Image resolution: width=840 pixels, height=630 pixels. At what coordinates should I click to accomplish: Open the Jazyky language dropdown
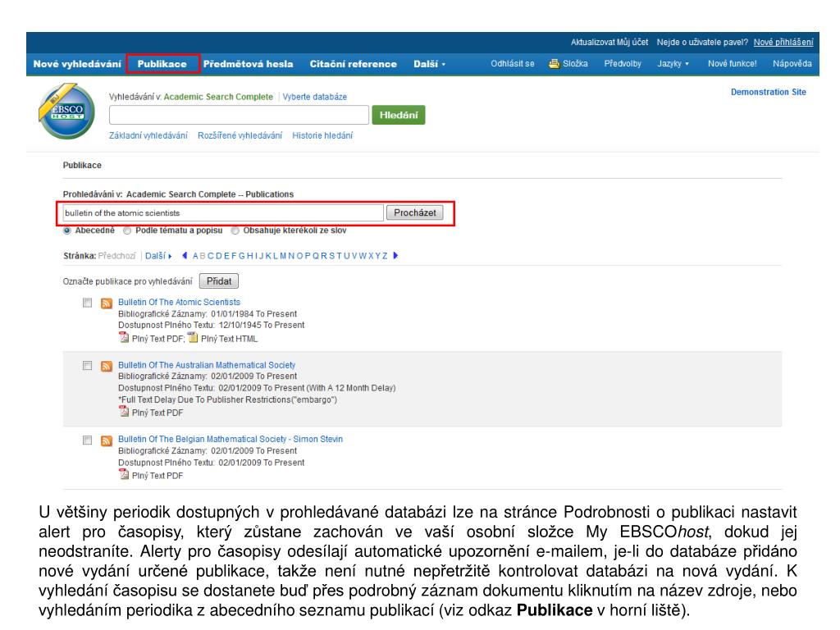click(x=673, y=64)
